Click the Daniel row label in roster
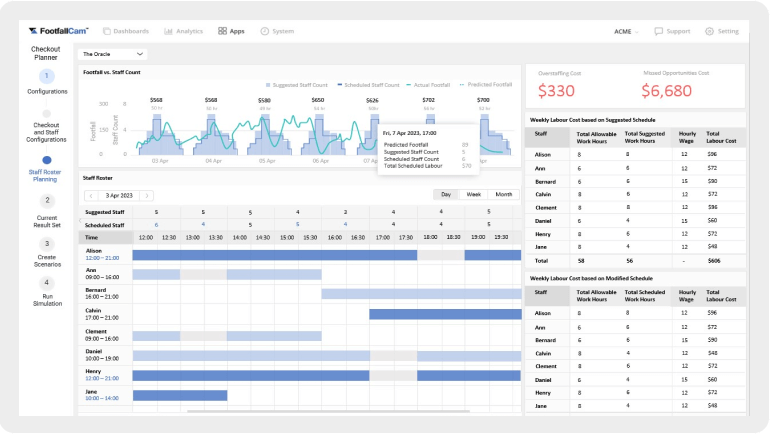Image resolution: width=770 pixels, height=434 pixels. pyautogui.click(x=93, y=352)
